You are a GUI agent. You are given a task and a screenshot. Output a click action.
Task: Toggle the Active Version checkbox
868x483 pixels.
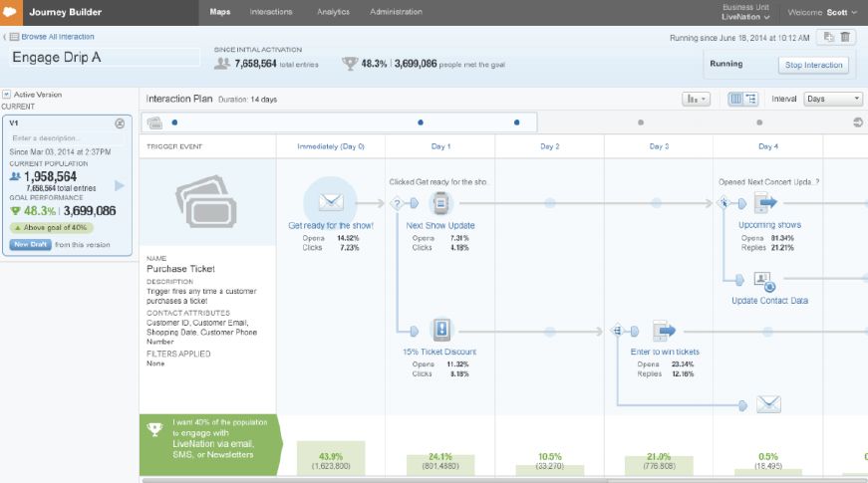click(6, 95)
